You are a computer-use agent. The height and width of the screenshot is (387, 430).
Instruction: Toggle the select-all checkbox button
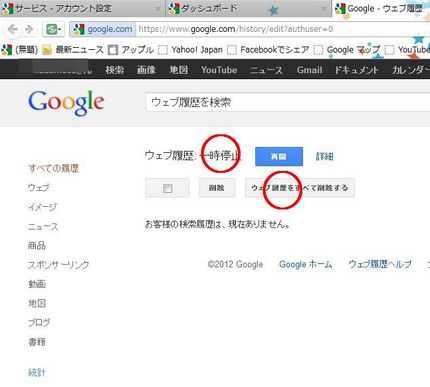click(x=167, y=188)
